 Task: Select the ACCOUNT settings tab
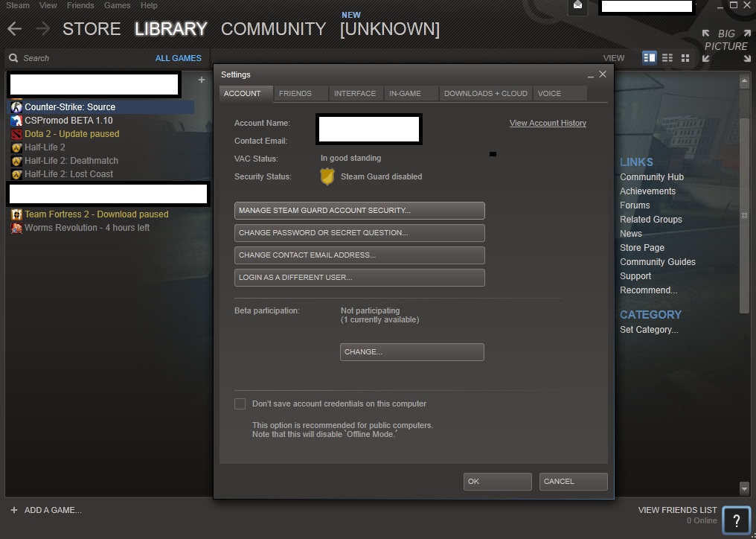pyautogui.click(x=246, y=94)
